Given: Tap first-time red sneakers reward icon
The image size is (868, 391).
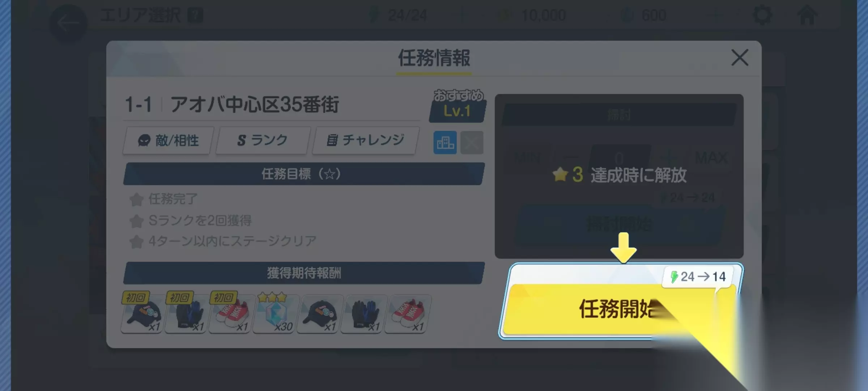Looking at the screenshot, I should point(230,313).
